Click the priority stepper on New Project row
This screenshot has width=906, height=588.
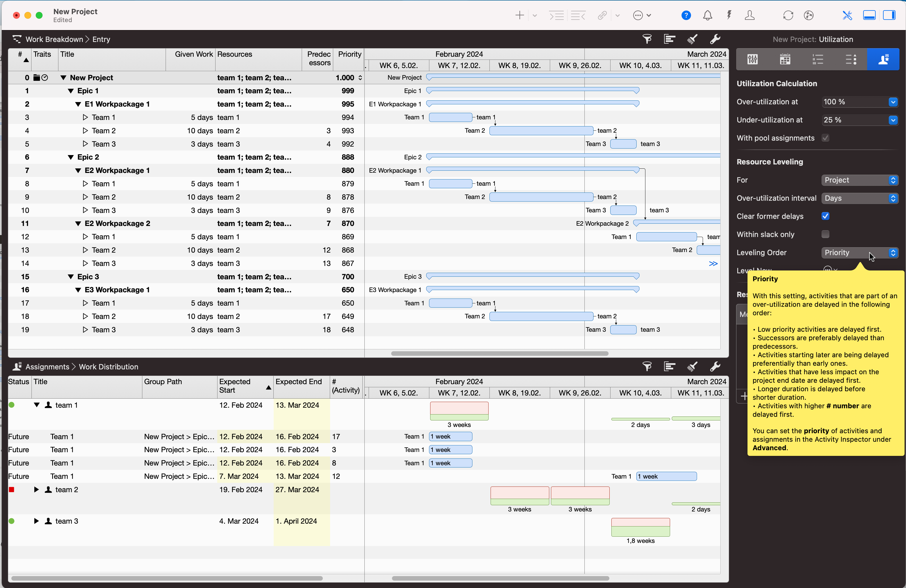tap(360, 78)
